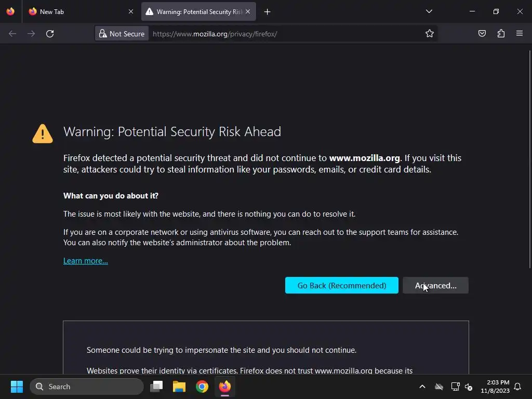Open File Explorer from taskbar

pyautogui.click(x=179, y=387)
